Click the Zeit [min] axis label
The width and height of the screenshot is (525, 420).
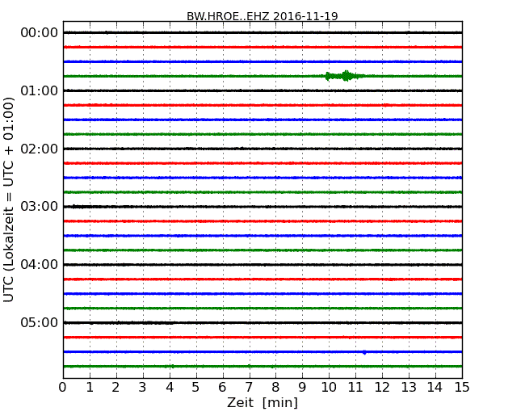[x=262, y=402]
